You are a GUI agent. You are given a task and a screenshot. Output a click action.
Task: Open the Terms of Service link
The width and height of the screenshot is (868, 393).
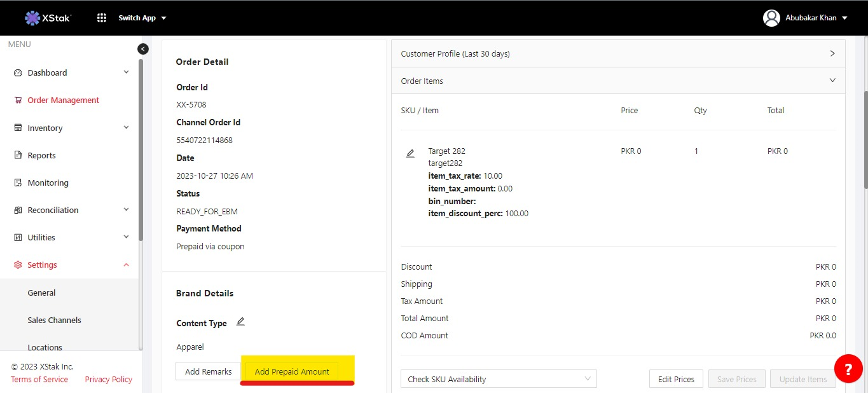coord(39,379)
